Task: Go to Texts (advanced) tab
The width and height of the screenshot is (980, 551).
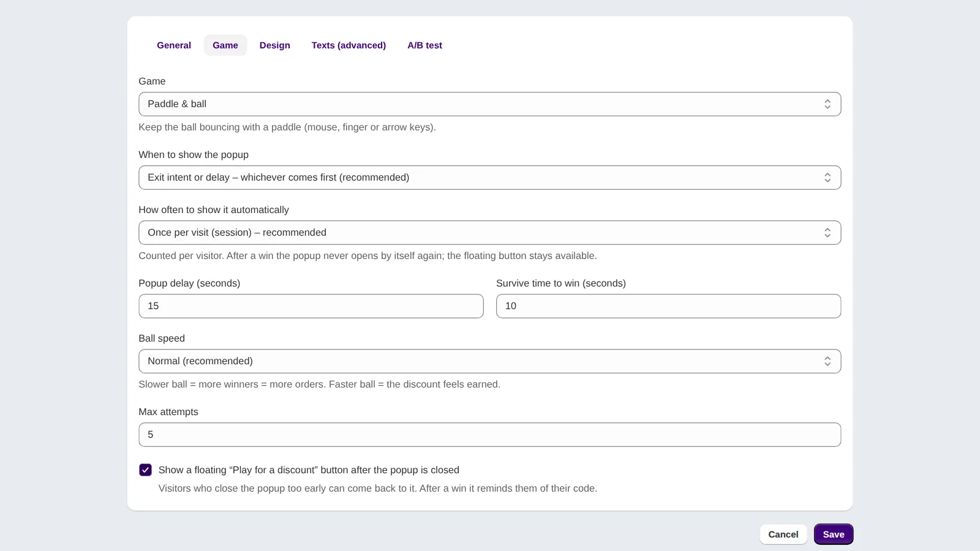Action: [349, 45]
